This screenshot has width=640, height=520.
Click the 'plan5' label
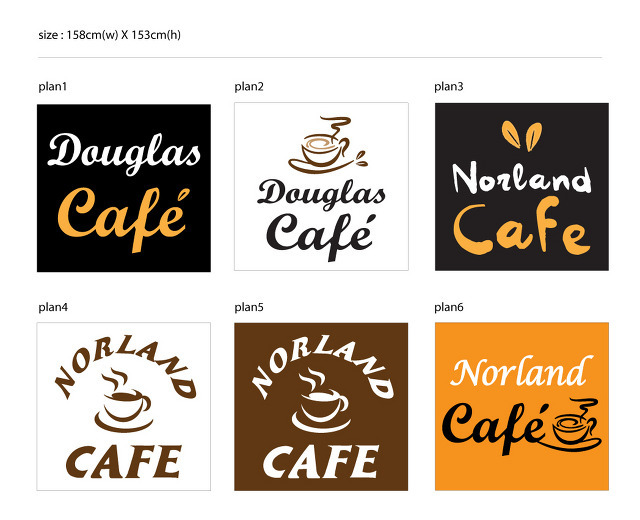click(x=249, y=307)
